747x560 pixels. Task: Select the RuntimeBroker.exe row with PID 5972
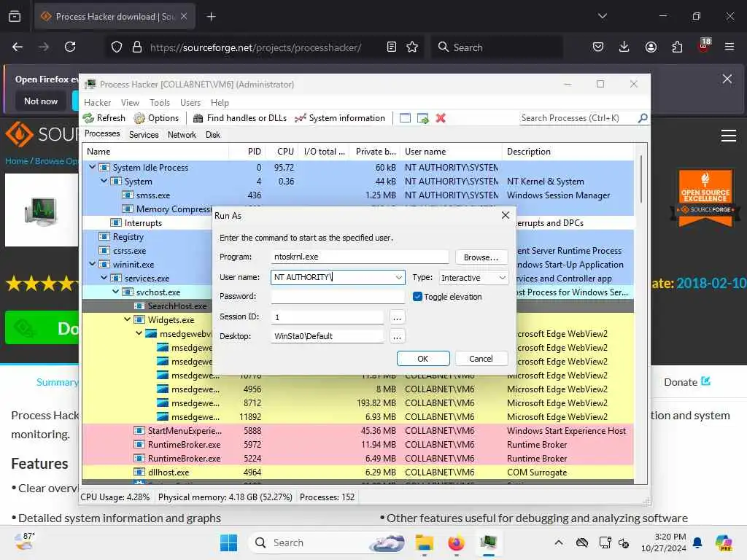point(357,444)
